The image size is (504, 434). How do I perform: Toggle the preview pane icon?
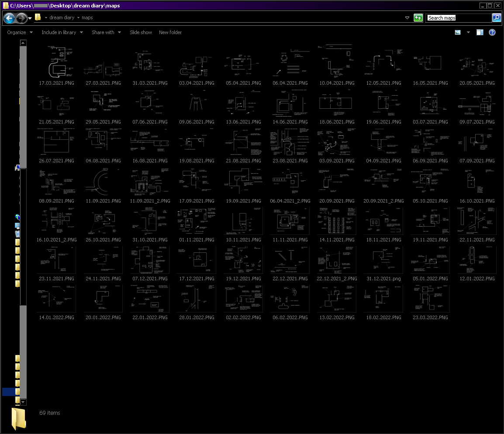tap(480, 32)
